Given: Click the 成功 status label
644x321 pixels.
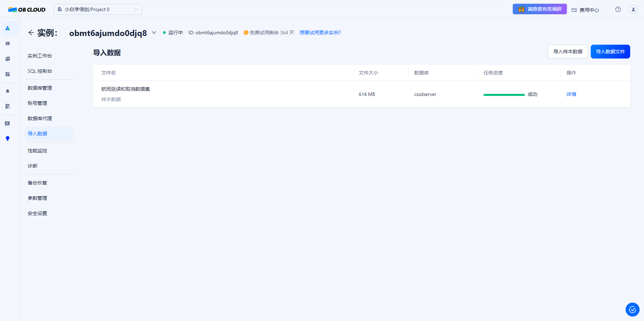Looking at the screenshot, I should point(533,94).
